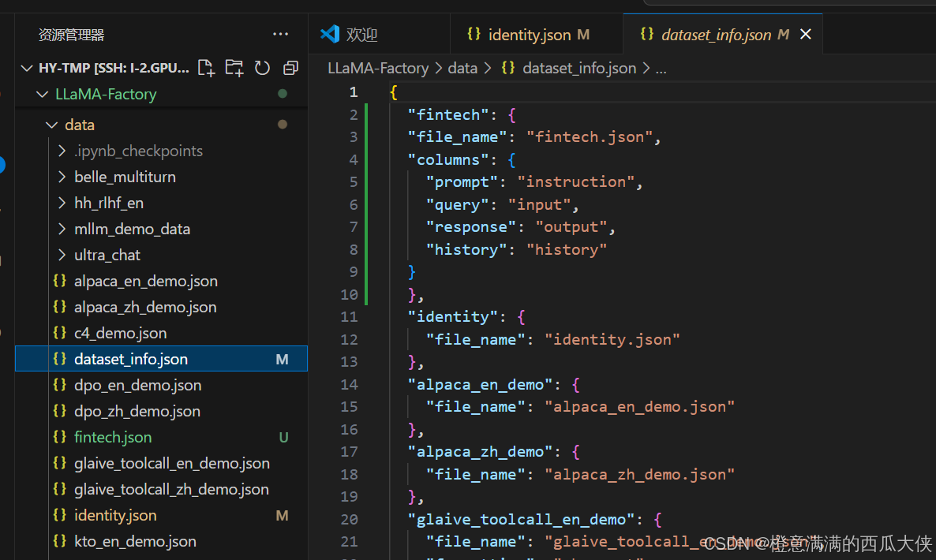Click the "alpaca_zh_demo.json" value on line 18
This screenshot has height=560, width=936.
(639, 475)
